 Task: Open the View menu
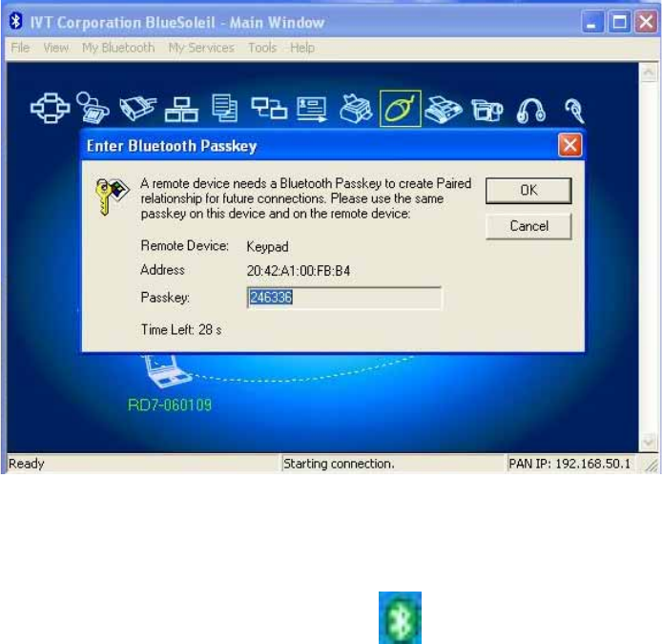point(55,48)
